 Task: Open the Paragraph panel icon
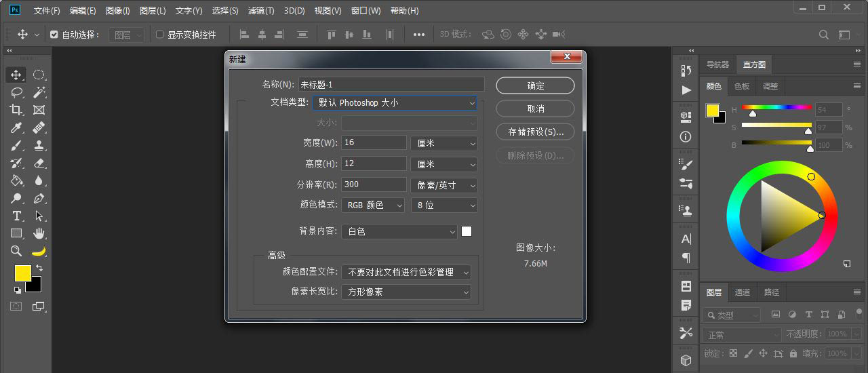(x=686, y=258)
